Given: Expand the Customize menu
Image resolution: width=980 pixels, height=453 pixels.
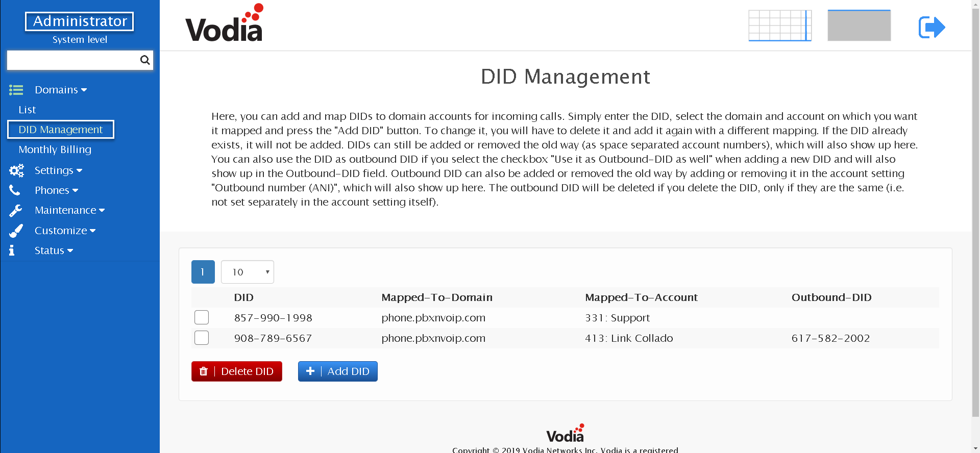Looking at the screenshot, I should pyautogui.click(x=65, y=231).
